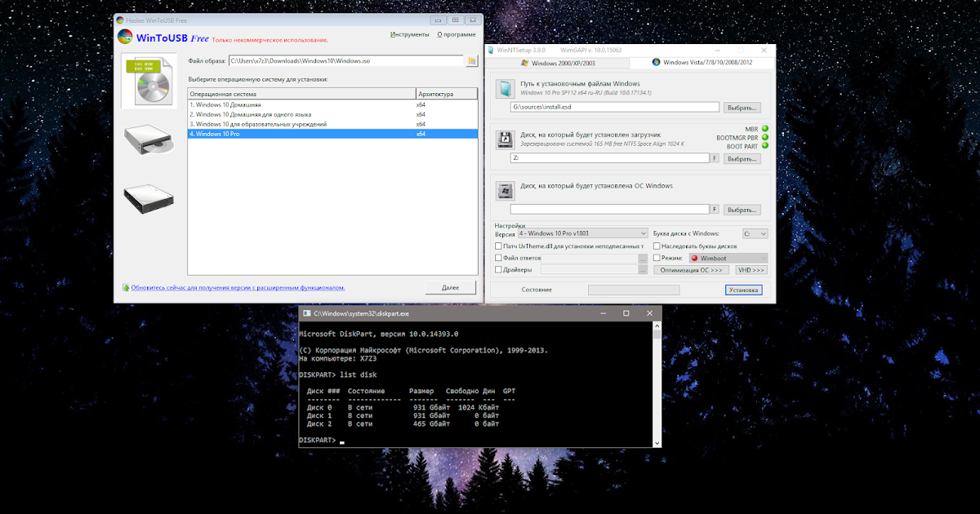
Task: Open the Windows drive letter dropdown showing C:
Action: pos(755,233)
